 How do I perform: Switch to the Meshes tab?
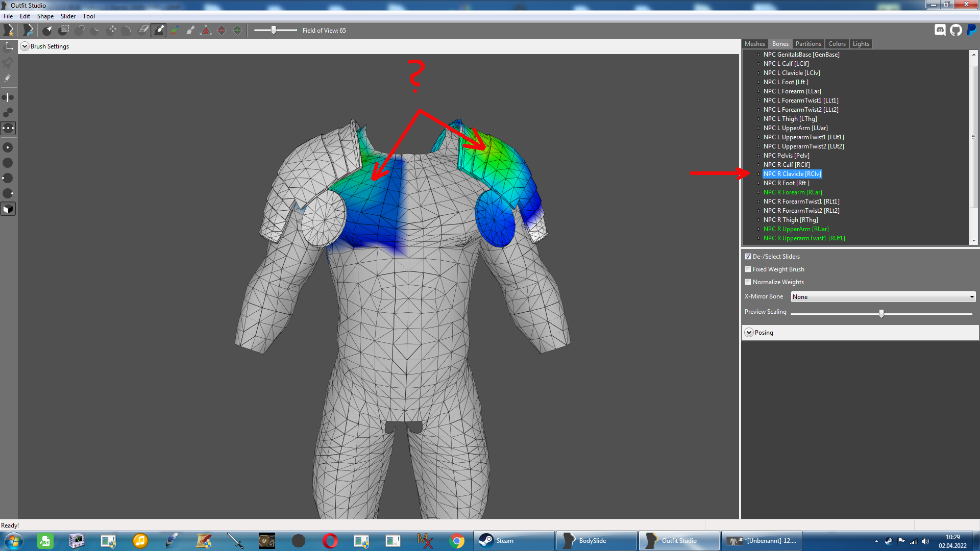point(755,44)
